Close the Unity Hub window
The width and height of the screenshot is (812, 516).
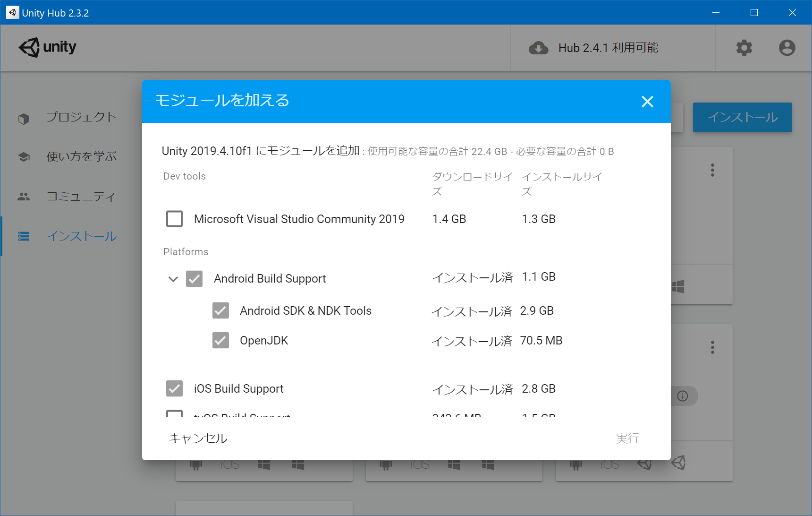[x=792, y=12]
